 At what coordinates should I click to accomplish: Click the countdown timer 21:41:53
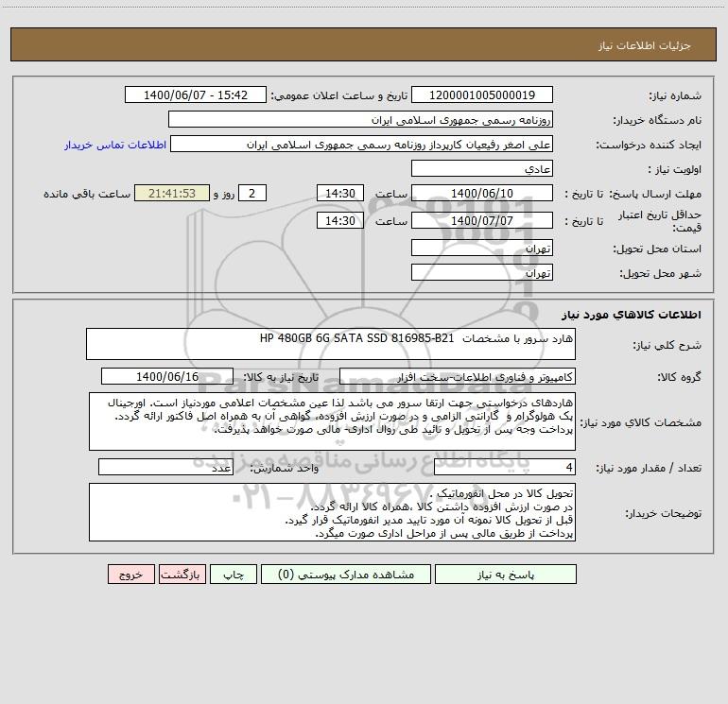point(172,193)
